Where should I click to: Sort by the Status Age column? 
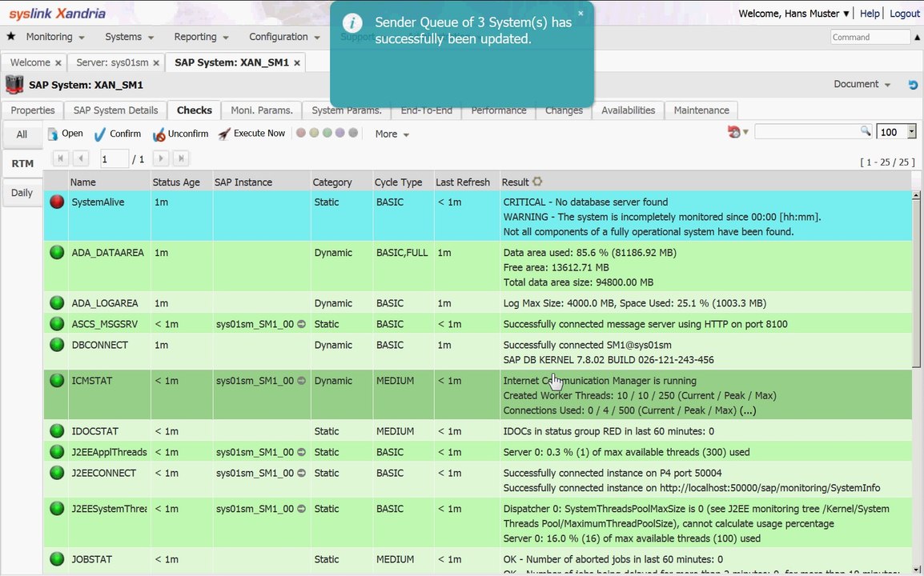point(182,182)
